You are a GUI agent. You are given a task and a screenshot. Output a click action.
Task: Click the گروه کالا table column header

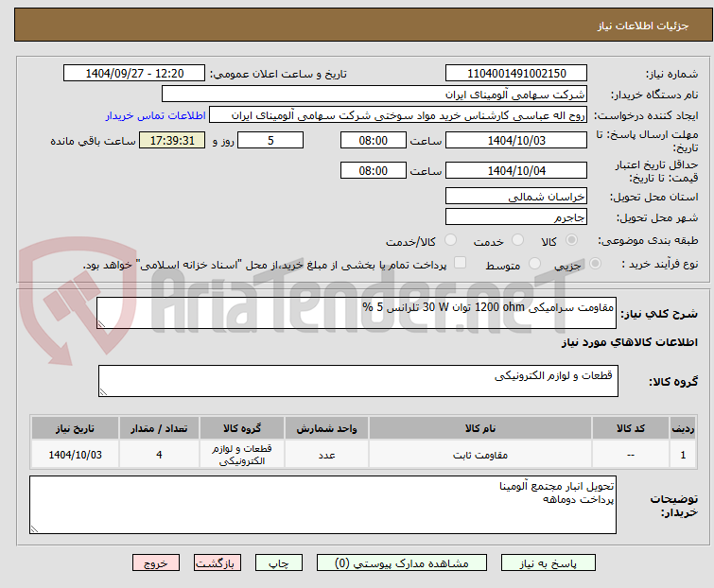[x=242, y=428]
